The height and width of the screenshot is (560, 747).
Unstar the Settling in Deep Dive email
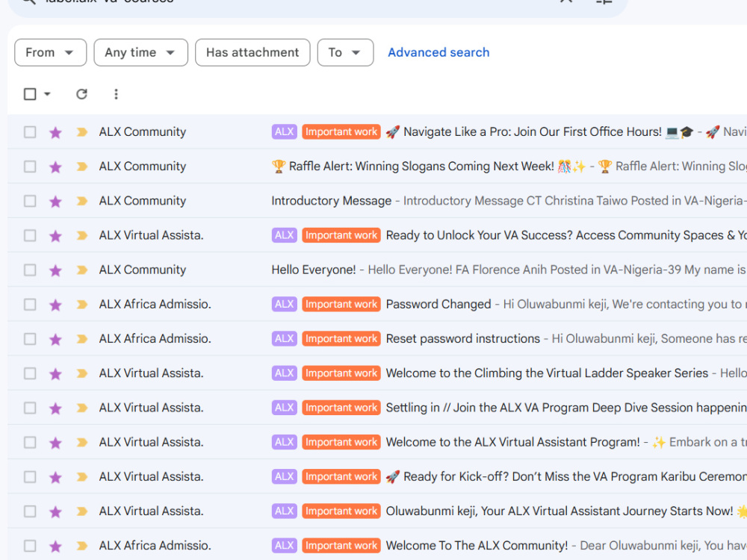pyautogui.click(x=55, y=408)
